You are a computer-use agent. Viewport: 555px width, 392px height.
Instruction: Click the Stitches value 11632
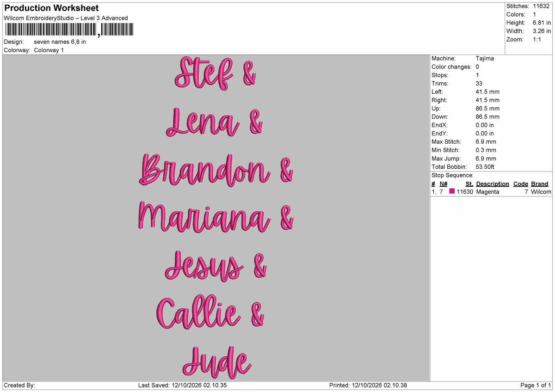[541, 6]
